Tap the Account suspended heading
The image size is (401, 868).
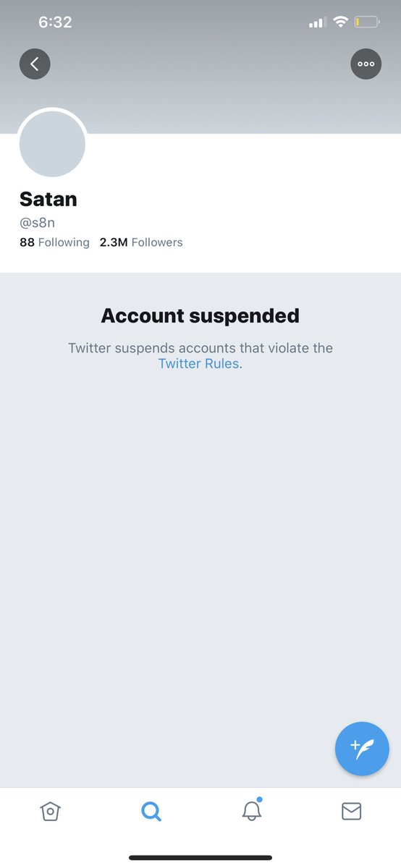click(200, 315)
